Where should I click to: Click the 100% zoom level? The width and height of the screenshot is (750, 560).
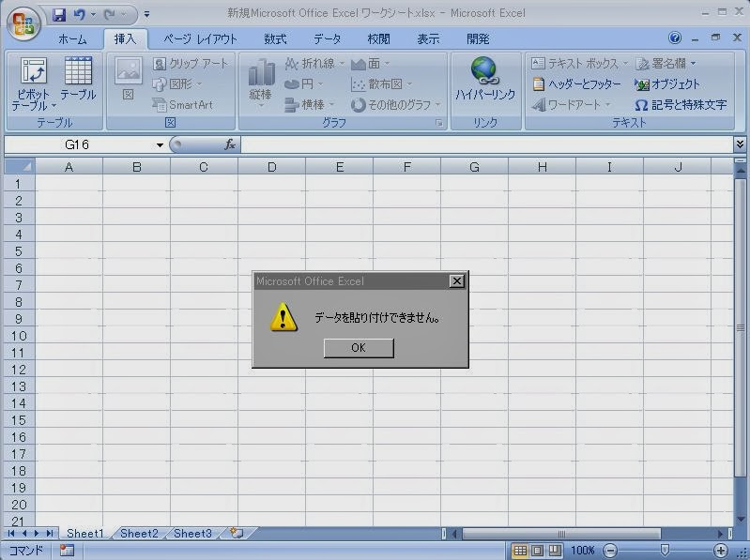pos(583,551)
